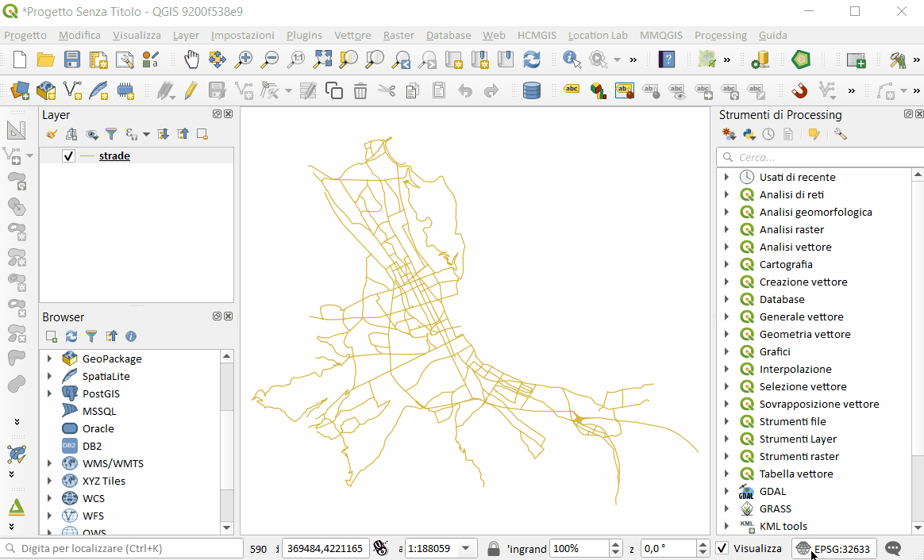This screenshot has height=560, width=924.
Task: Expand the GeoPackage browser node
Action: tap(49, 359)
